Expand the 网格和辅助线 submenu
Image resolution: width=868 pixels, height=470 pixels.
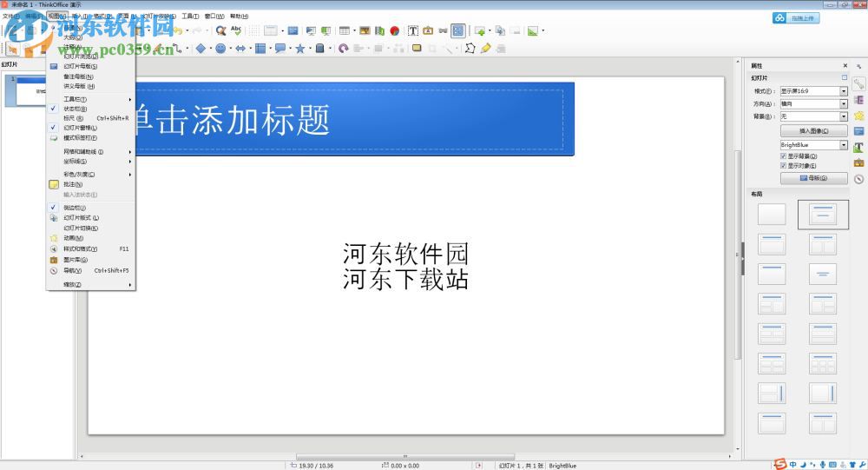pyautogui.click(x=91, y=152)
